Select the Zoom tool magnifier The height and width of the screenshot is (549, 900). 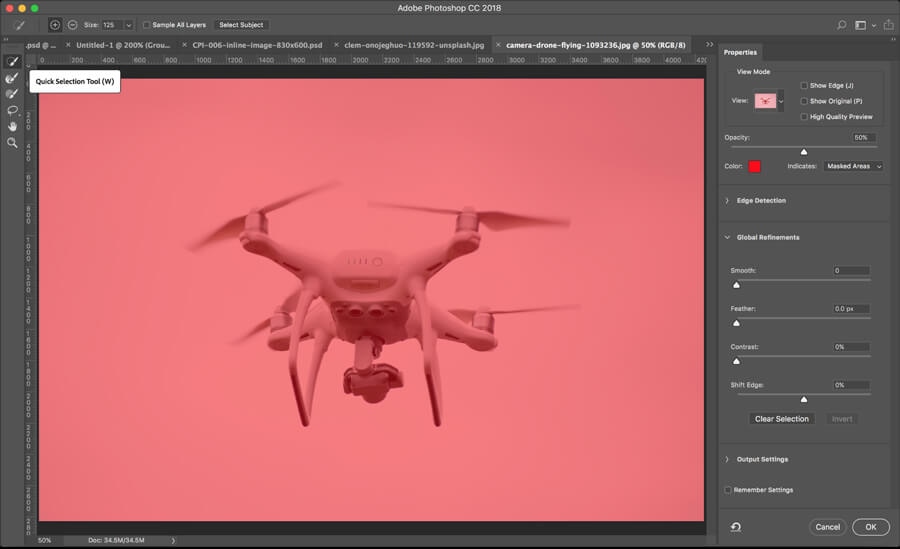[13, 143]
